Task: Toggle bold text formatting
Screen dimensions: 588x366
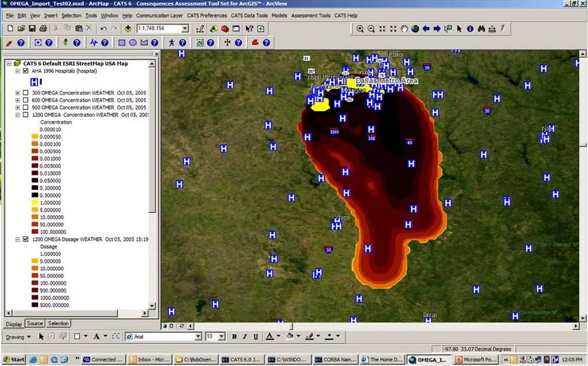Action: [x=234, y=337]
